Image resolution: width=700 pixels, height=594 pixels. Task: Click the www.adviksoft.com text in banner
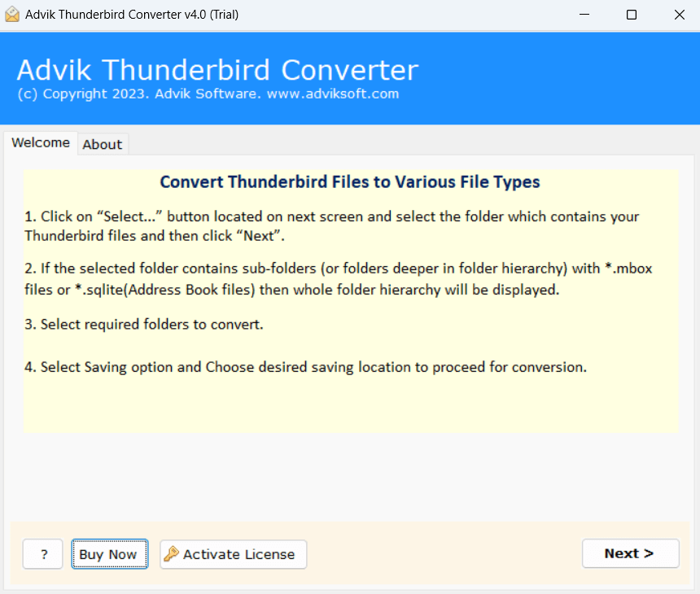point(333,94)
